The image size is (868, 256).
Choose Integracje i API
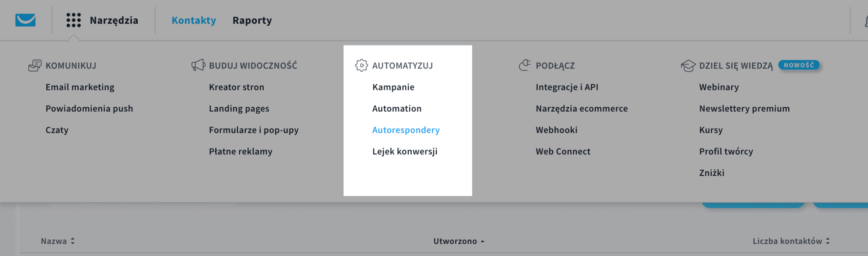[x=567, y=87]
